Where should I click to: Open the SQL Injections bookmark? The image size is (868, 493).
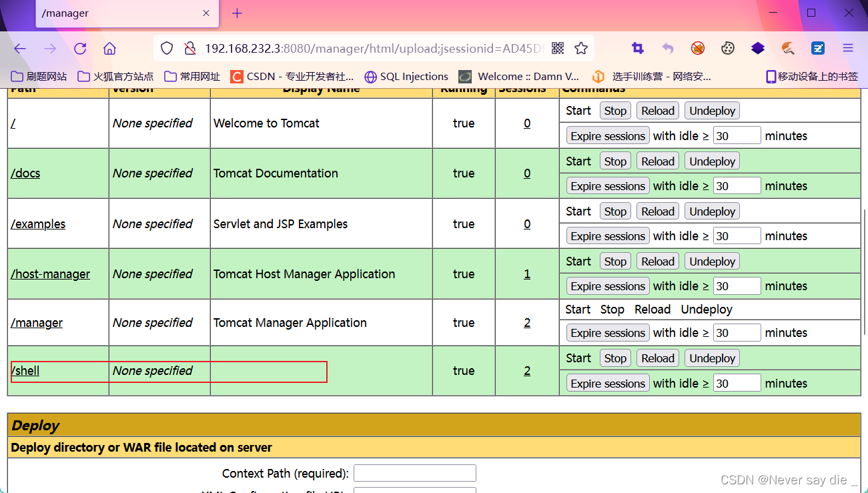406,77
